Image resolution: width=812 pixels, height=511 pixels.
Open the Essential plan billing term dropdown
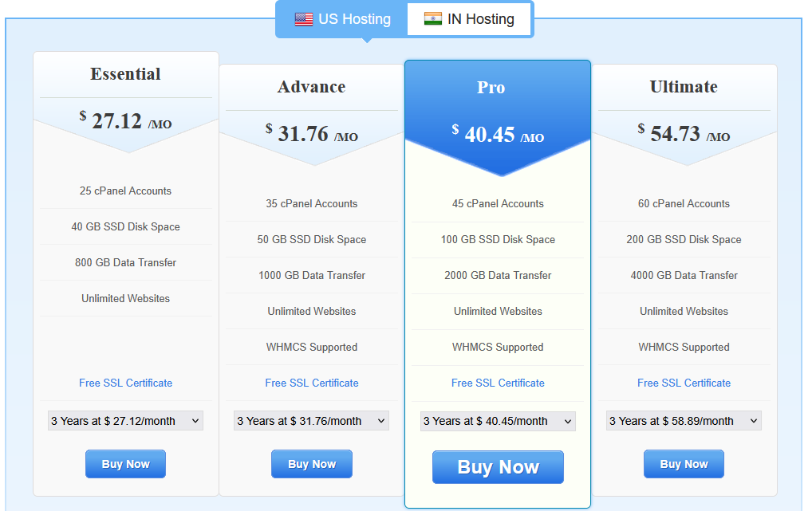(x=125, y=421)
